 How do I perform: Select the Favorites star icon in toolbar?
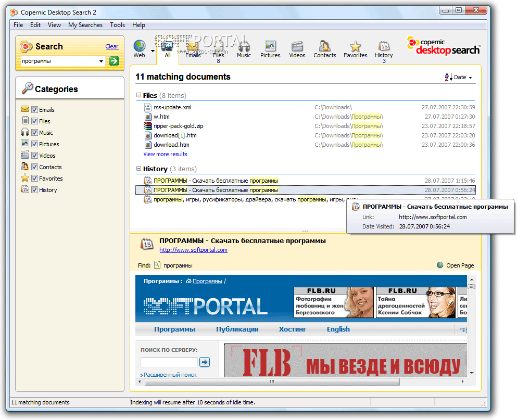(x=355, y=46)
